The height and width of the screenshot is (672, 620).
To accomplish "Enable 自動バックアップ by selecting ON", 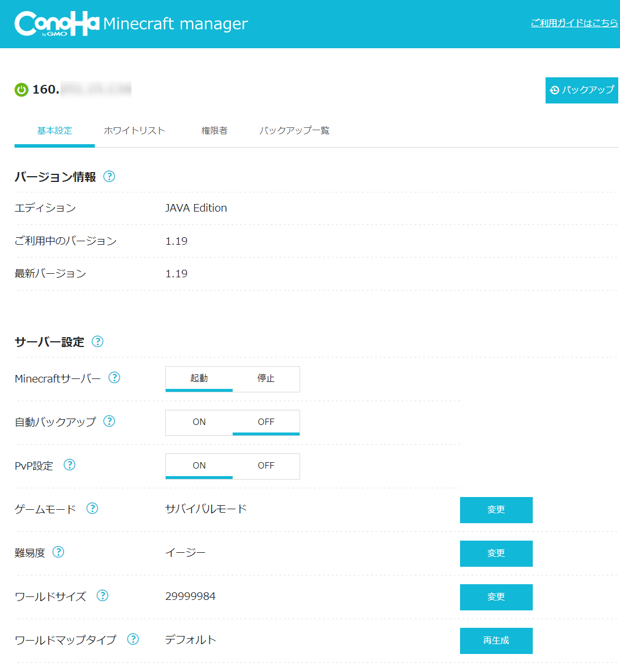I will 199,422.
